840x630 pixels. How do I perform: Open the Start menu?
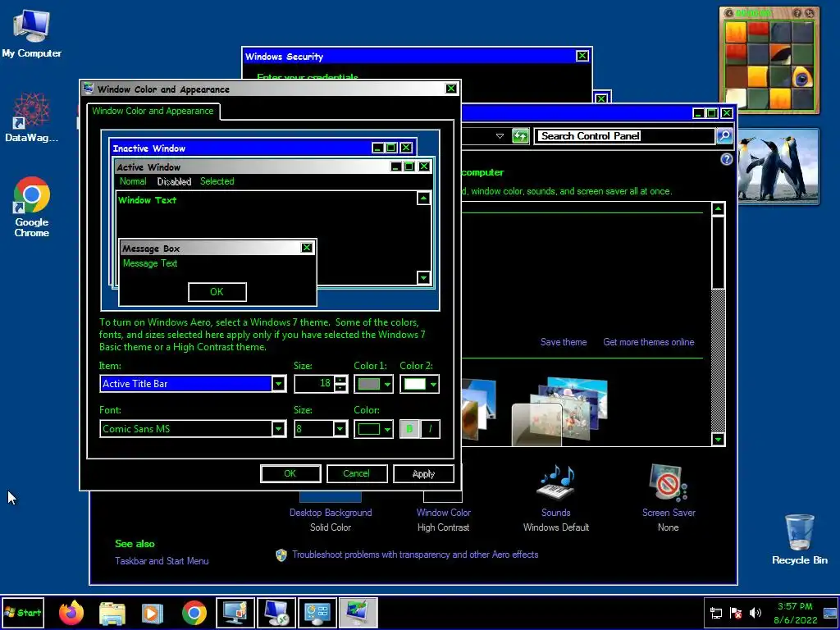click(23, 613)
